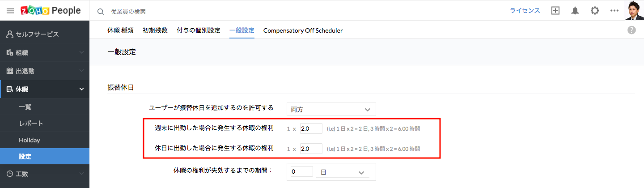Image resolution: width=644 pixels, height=188 pixels.
Task: Open the user profile photo
Action: (634, 10)
